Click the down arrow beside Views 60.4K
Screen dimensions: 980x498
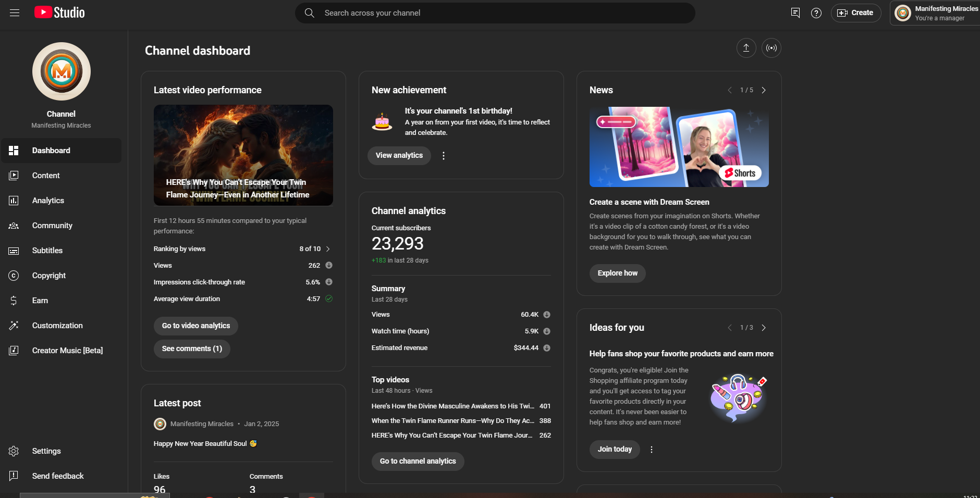pos(547,315)
